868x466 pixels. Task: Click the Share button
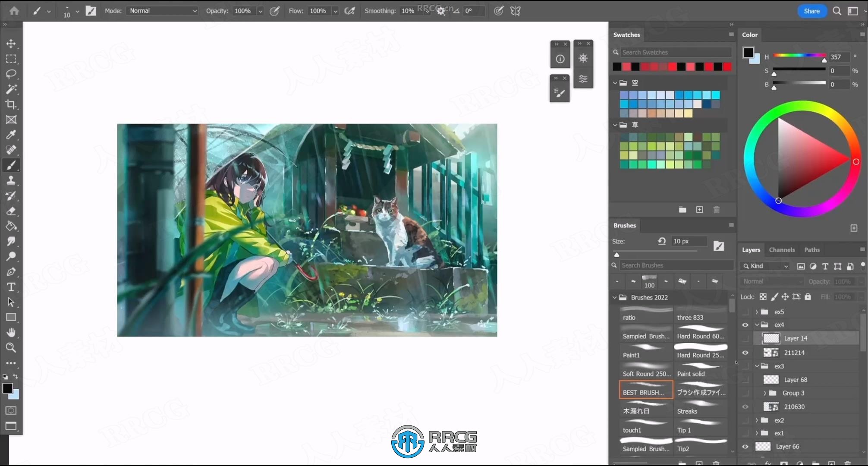click(x=811, y=11)
